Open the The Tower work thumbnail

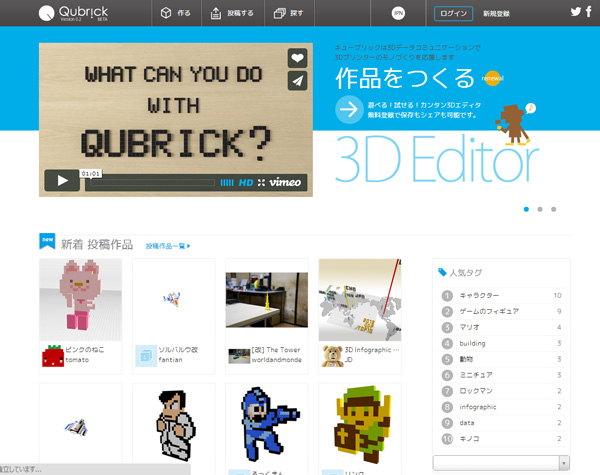pyautogui.click(x=267, y=299)
